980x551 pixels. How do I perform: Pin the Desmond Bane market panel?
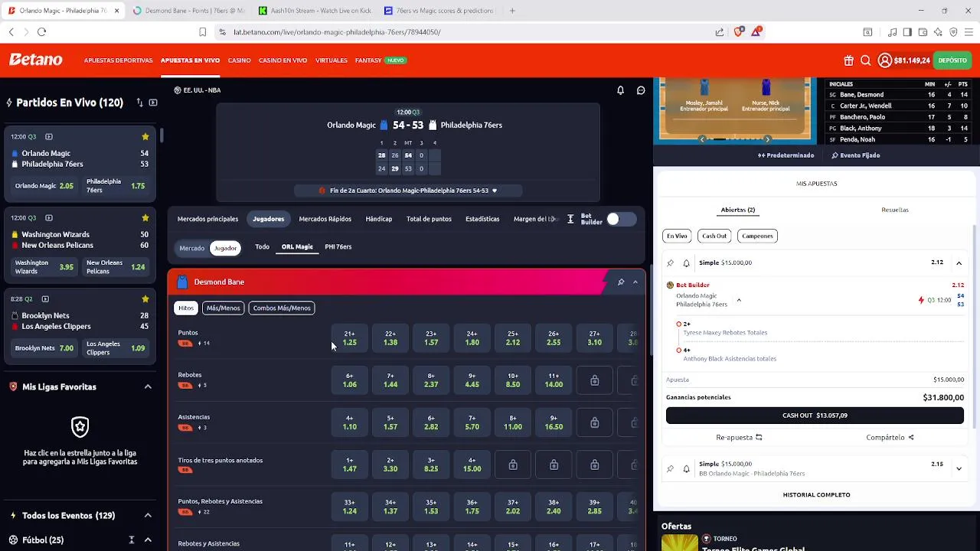(620, 282)
